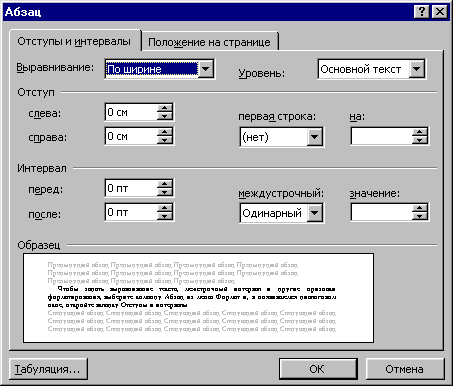The width and height of the screenshot is (453, 386).
Task: Increase the "значение" spacing amount
Action: (420, 208)
